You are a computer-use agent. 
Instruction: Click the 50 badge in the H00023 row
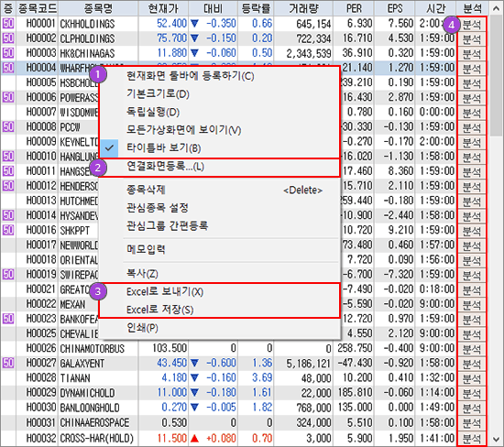pyautogui.click(x=8, y=319)
